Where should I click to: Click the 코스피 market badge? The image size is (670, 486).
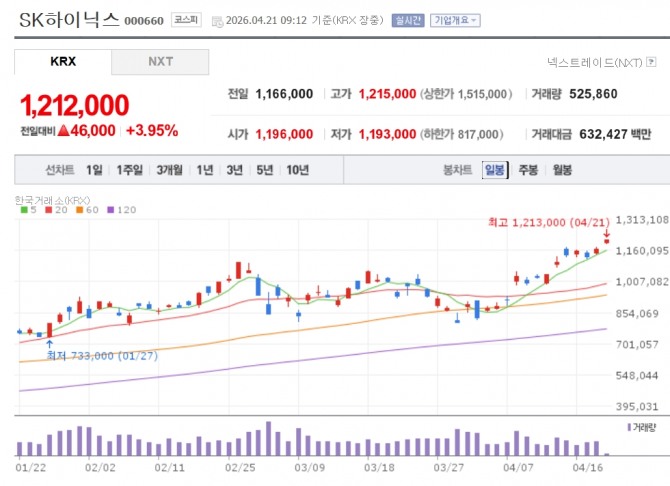tap(185, 20)
